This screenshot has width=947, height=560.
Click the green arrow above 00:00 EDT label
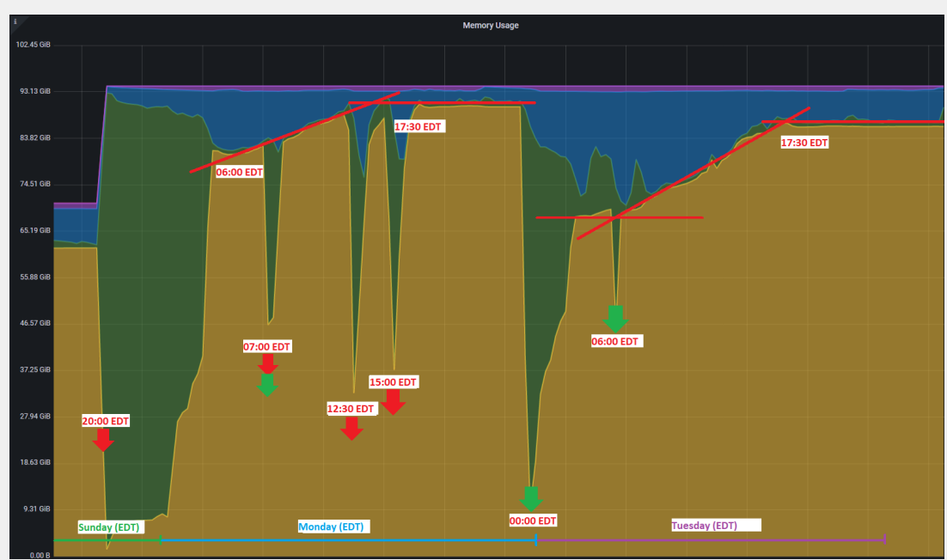(531, 499)
